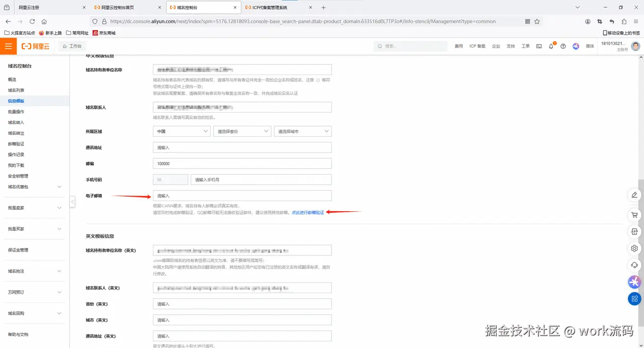This screenshot has width=644, height=348.
Task: Click the 电子邮箱 input field
Action: tap(242, 195)
